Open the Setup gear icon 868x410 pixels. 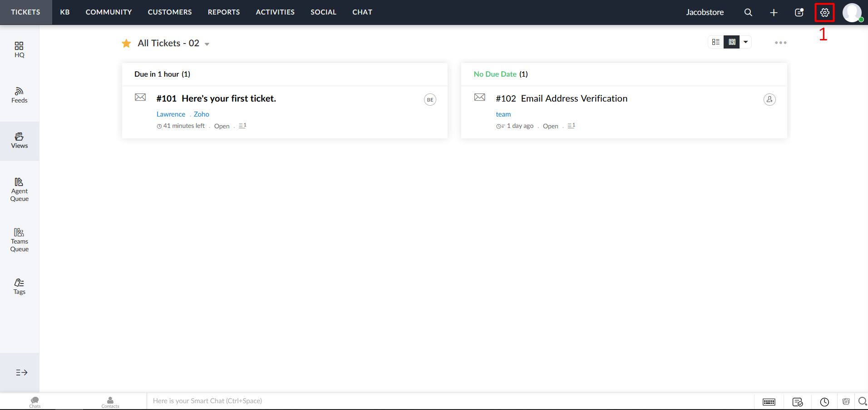click(824, 13)
